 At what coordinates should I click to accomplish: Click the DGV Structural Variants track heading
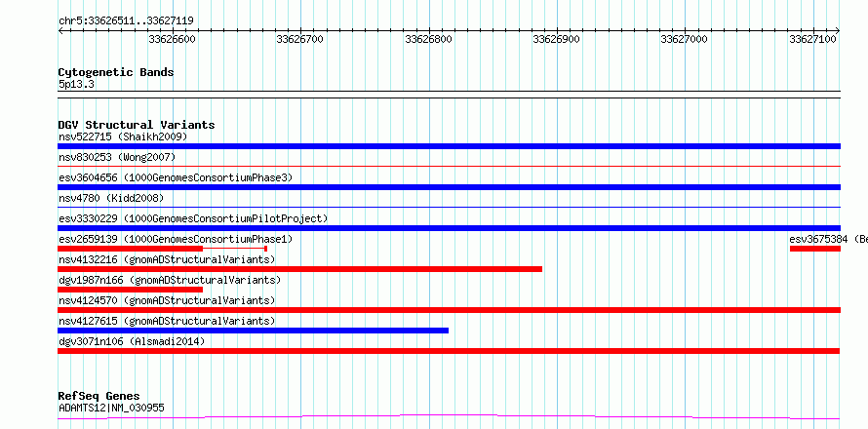coord(137,125)
